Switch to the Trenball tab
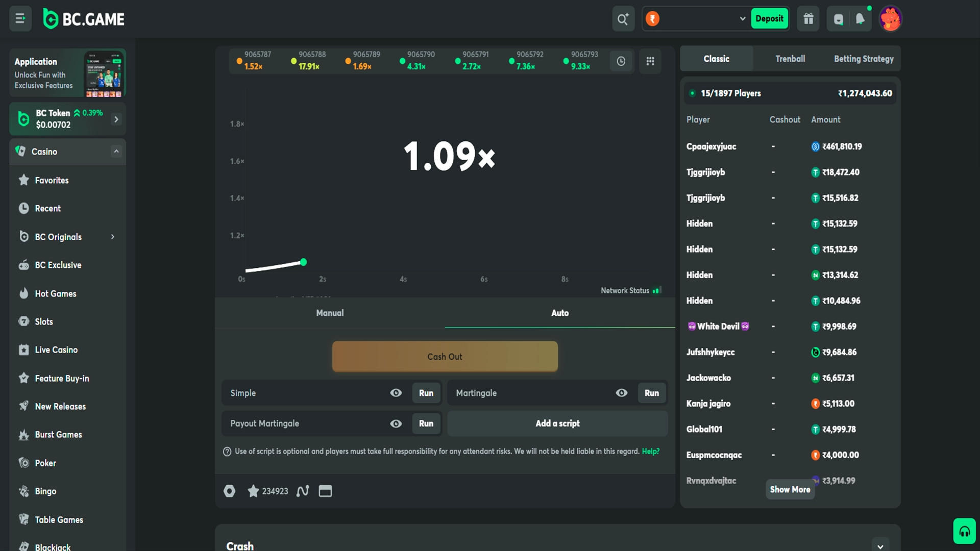980x551 pixels. [790, 58]
